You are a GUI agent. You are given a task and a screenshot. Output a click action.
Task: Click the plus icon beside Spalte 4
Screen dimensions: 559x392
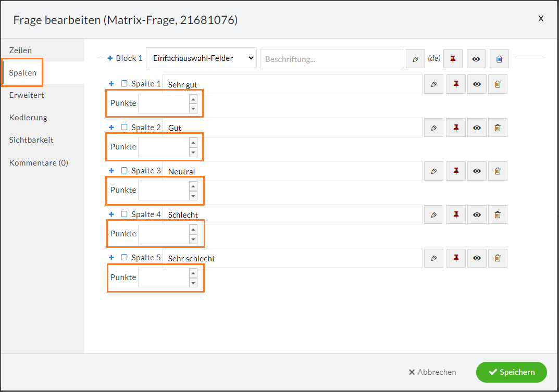coord(111,214)
